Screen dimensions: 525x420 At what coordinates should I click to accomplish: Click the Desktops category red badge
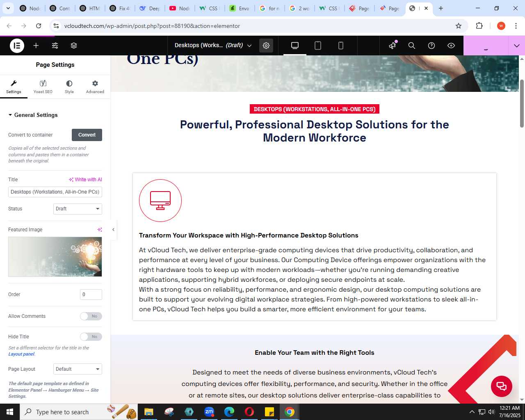click(x=315, y=109)
